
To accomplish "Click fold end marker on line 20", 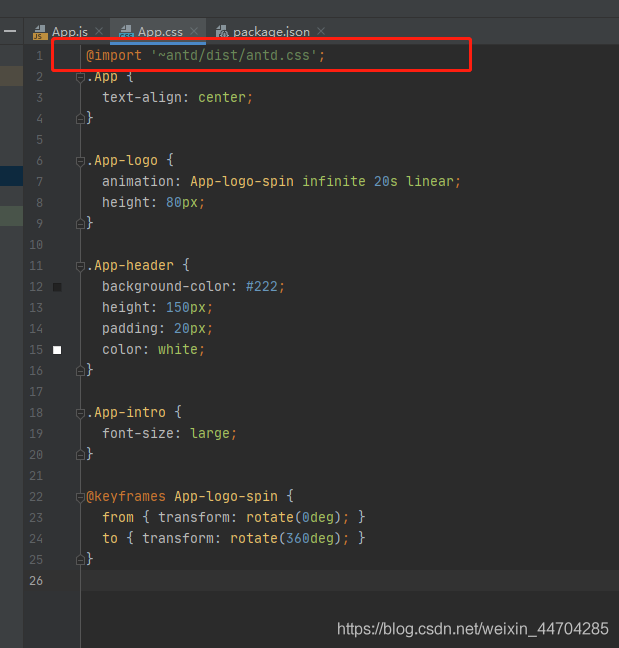I will coord(80,455).
